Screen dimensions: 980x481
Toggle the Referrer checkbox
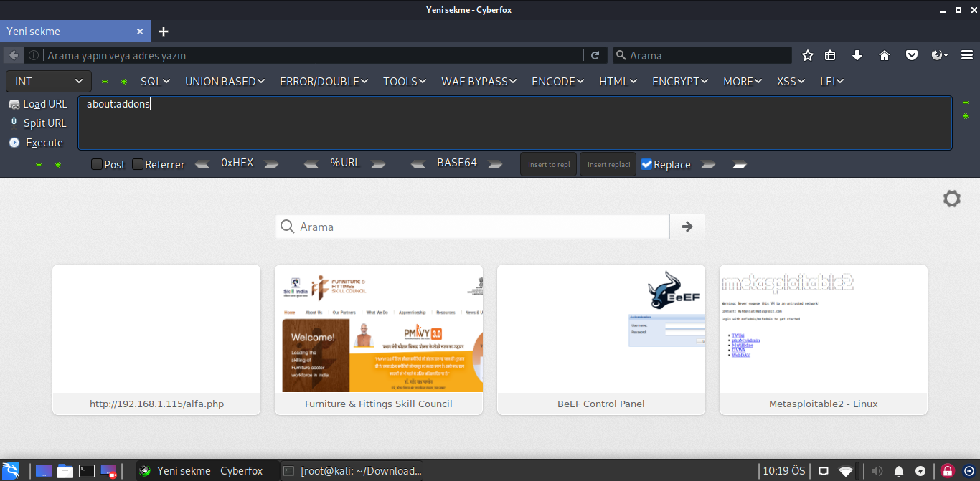pos(138,164)
